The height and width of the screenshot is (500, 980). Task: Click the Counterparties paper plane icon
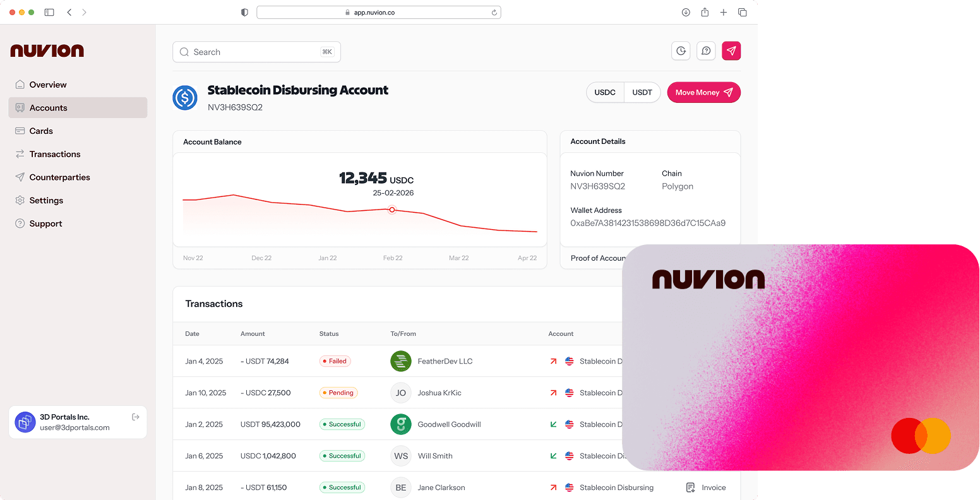click(20, 177)
